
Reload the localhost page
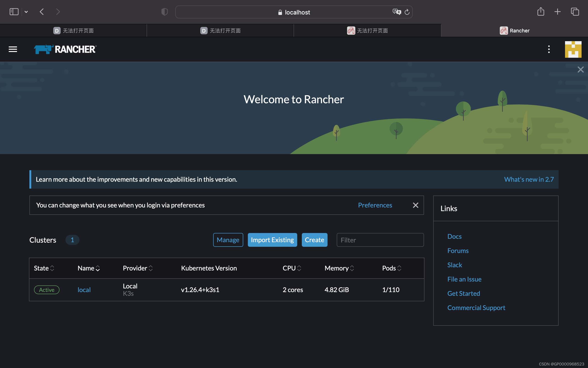[x=407, y=12]
